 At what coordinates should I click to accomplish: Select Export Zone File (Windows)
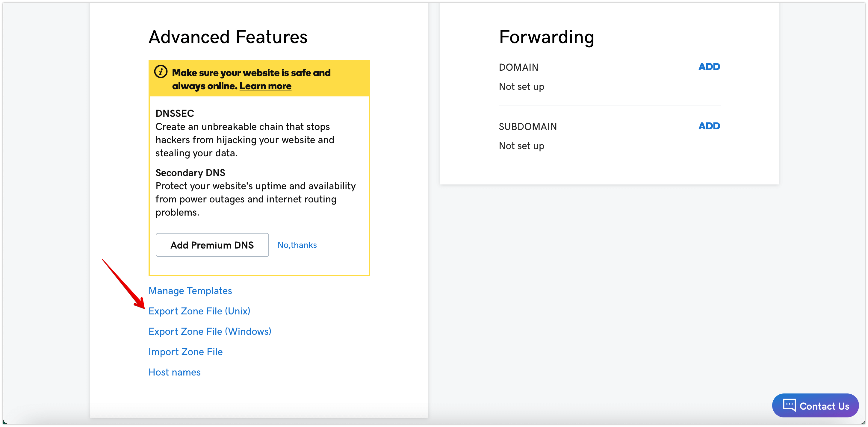(x=210, y=331)
